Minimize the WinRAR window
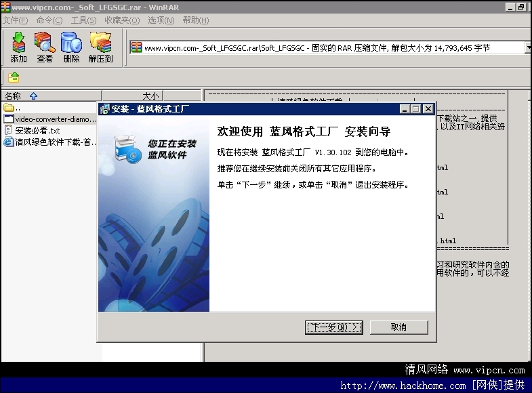The image size is (532, 393). click(x=510, y=7)
